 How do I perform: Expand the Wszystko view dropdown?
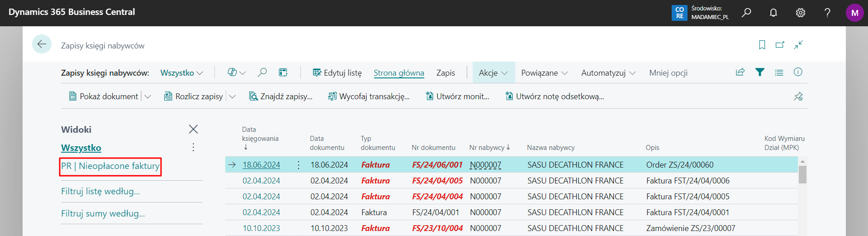click(182, 73)
